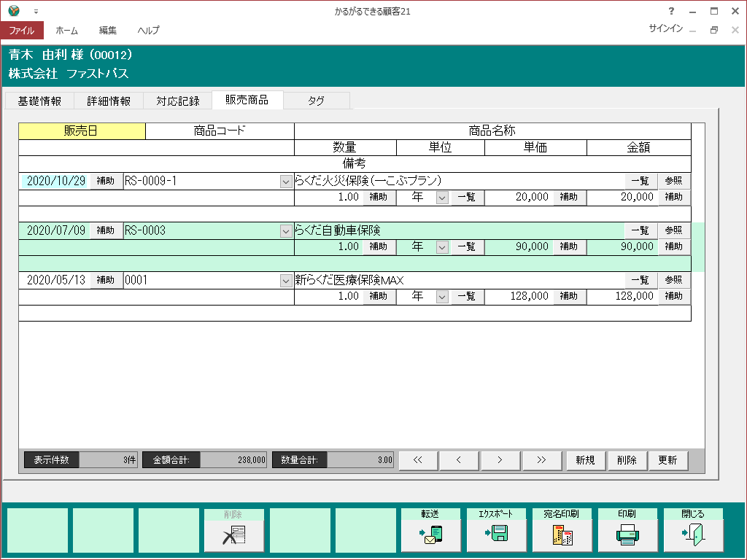The image size is (747, 560).
Task: Click the 新規 button
Action: point(585,460)
